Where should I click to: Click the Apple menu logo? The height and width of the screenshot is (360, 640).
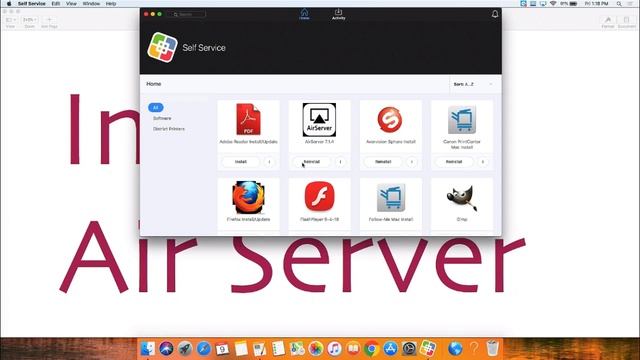pyautogui.click(x=9, y=4)
